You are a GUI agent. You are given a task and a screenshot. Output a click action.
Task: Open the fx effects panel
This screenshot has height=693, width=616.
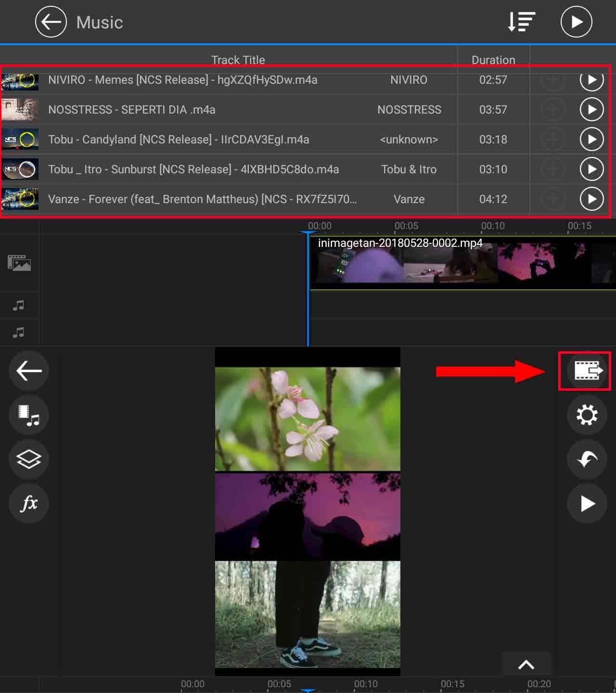click(x=29, y=503)
